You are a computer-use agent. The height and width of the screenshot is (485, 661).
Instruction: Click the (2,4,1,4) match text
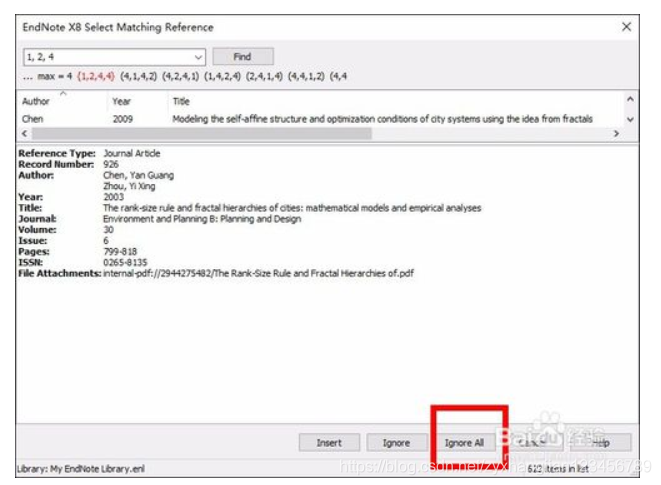[x=264, y=76]
